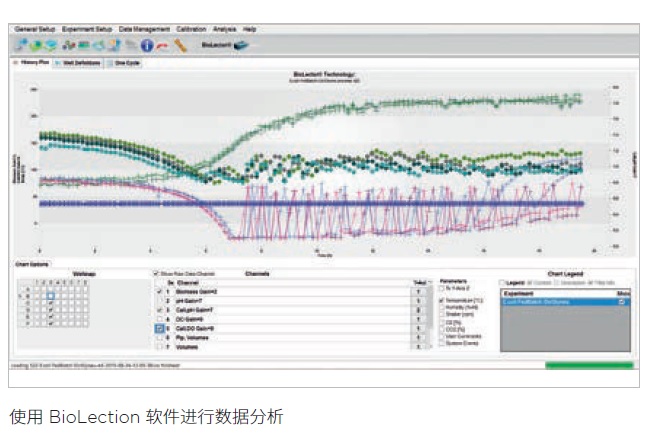
Task: Open the One Cycle tab
Action: pyautogui.click(x=124, y=63)
